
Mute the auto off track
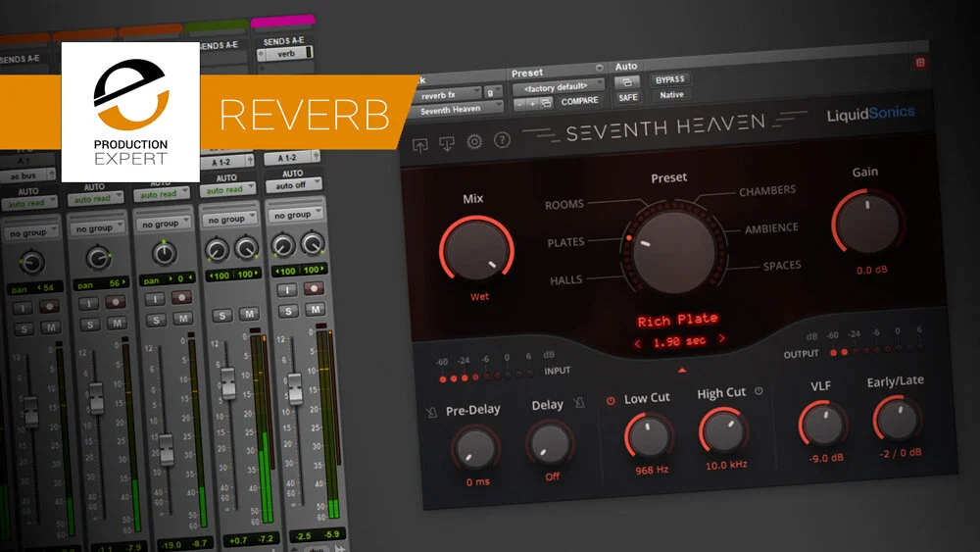pos(316,310)
